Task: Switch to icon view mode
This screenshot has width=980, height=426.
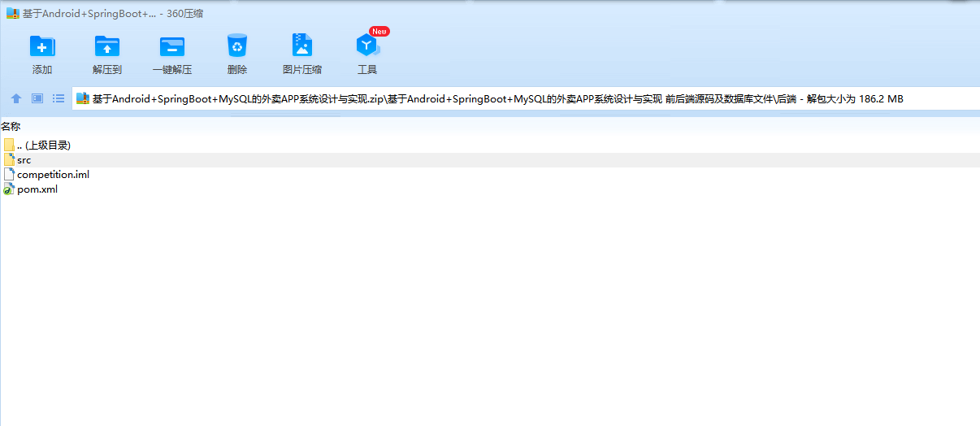Action: tap(37, 98)
